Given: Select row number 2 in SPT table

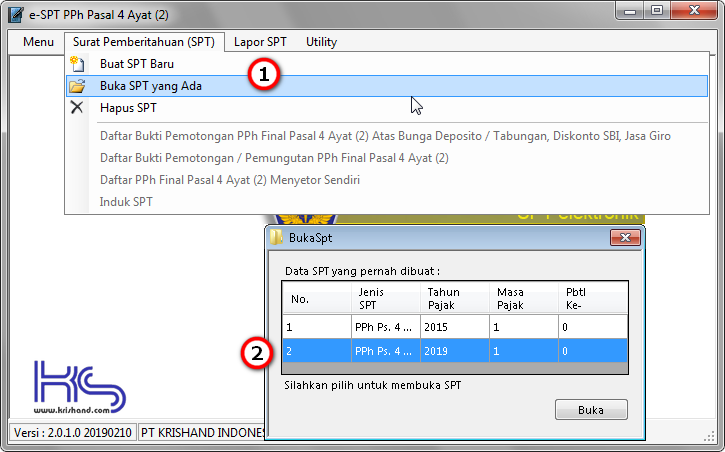Looking at the screenshot, I should (455, 351).
